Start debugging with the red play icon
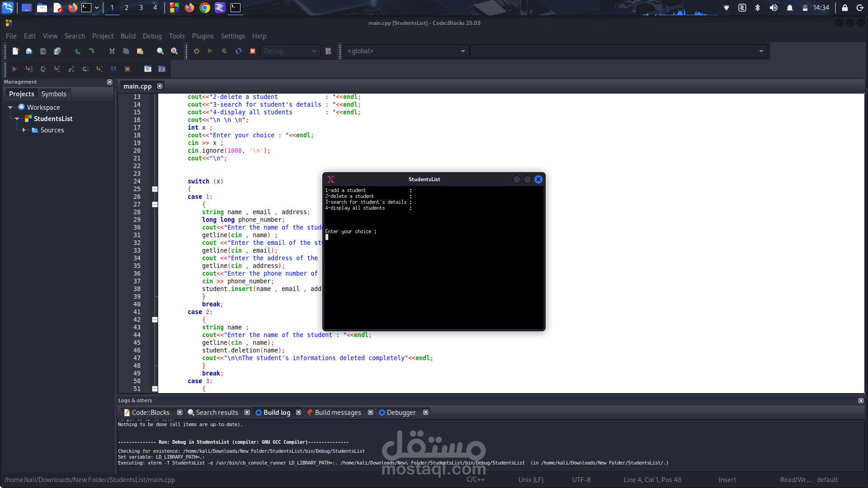Screen dimensions: 868x488 click(x=14, y=69)
